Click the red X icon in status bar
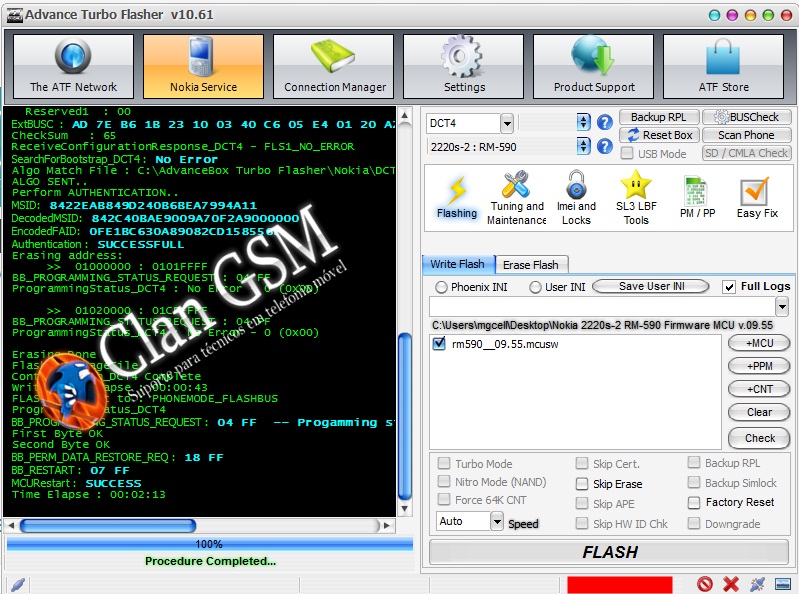The width and height of the screenshot is (799, 594). [x=731, y=583]
